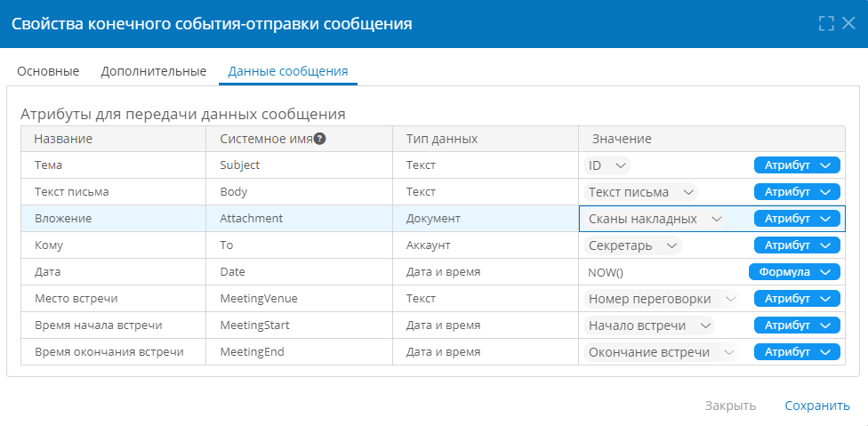Click the Сохранить button
This screenshot has width=868, height=426.
point(817,406)
